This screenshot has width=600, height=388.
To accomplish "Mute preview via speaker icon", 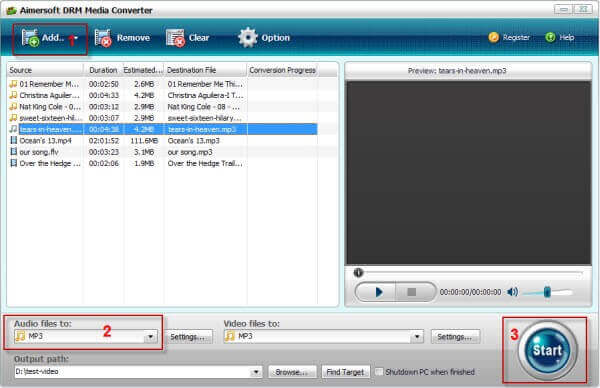I will click(x=512, y=292).
